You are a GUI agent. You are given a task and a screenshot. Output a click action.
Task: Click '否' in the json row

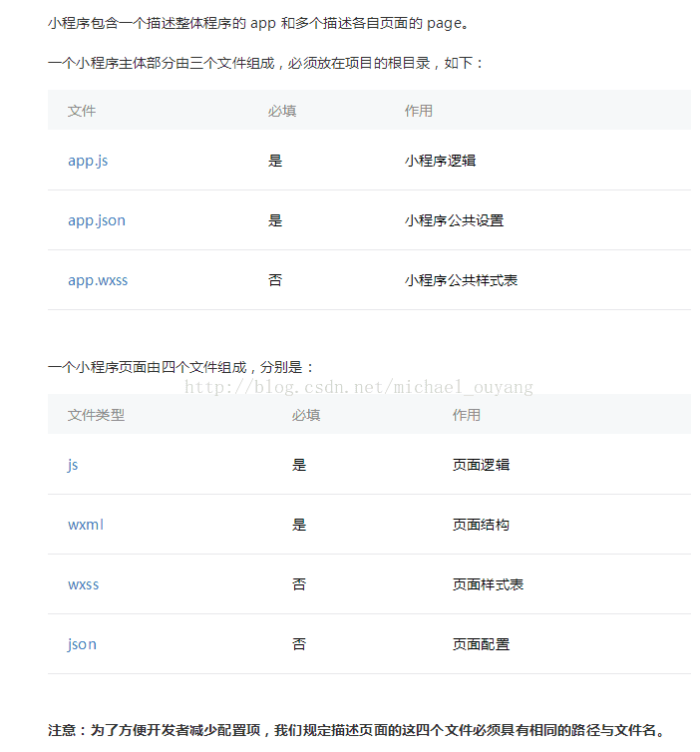coord(299,644)
